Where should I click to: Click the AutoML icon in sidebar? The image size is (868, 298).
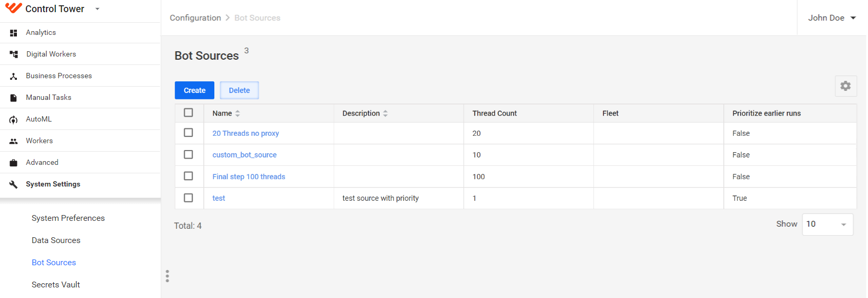[x=14, y=119]
